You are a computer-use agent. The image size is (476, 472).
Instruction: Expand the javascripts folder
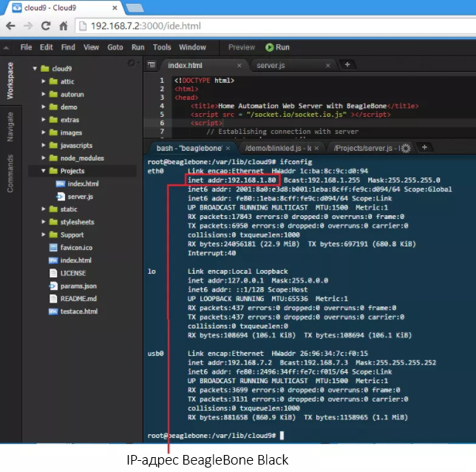click(44, 146)
